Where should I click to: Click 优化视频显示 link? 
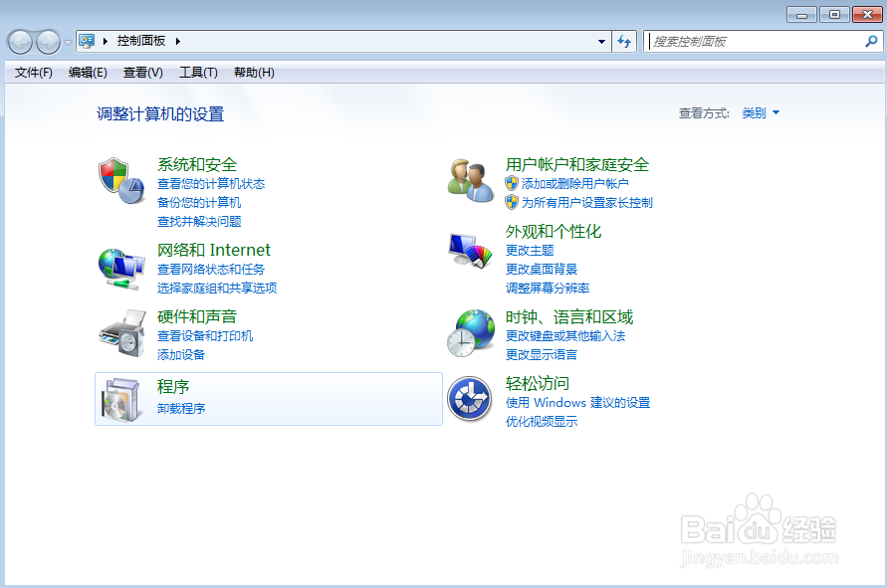(542, 421)
